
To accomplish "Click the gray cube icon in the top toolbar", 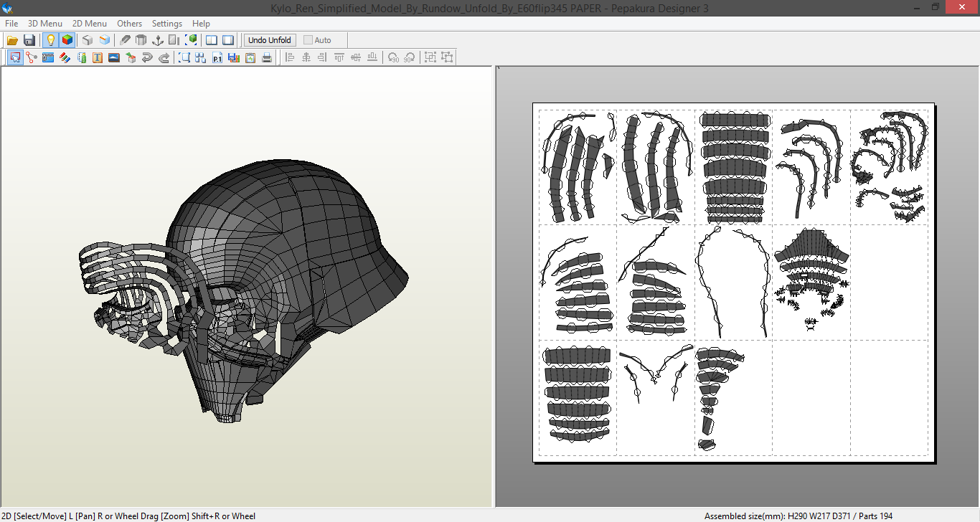I will 88,40.
